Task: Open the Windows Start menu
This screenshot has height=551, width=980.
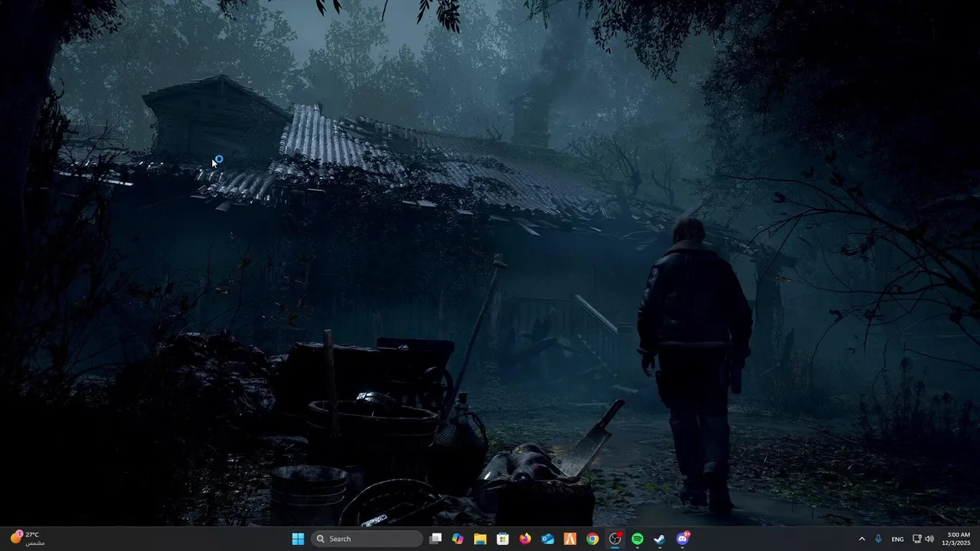Action: pos(298,539)
